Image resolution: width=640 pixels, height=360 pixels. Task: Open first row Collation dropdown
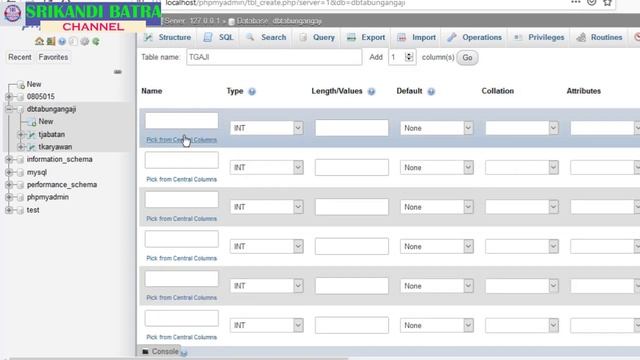click(522, 128)
